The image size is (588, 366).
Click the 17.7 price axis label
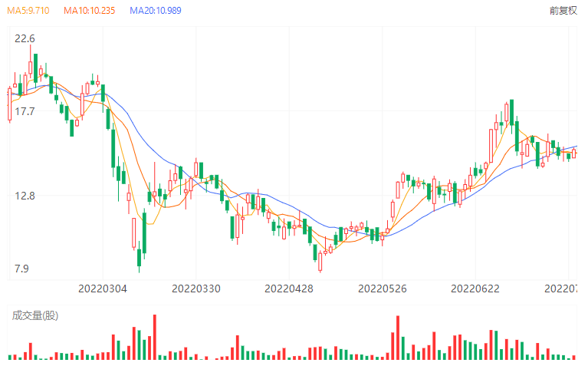pos(25,111)
